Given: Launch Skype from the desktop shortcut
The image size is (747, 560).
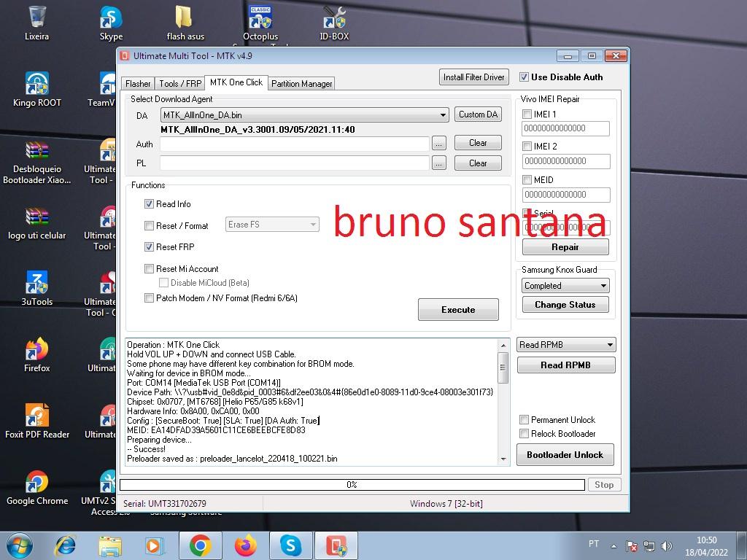Looking at the screenshot, I should tap(111, 23).
